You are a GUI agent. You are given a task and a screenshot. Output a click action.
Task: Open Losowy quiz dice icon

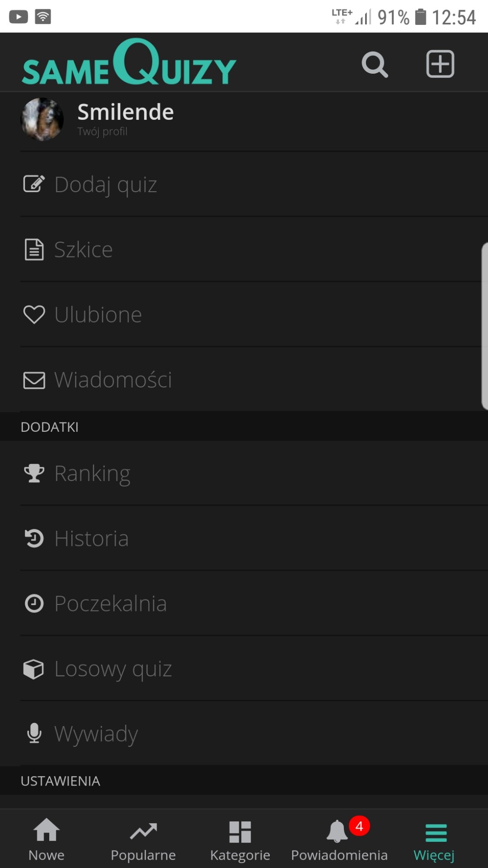pos(34,669)
